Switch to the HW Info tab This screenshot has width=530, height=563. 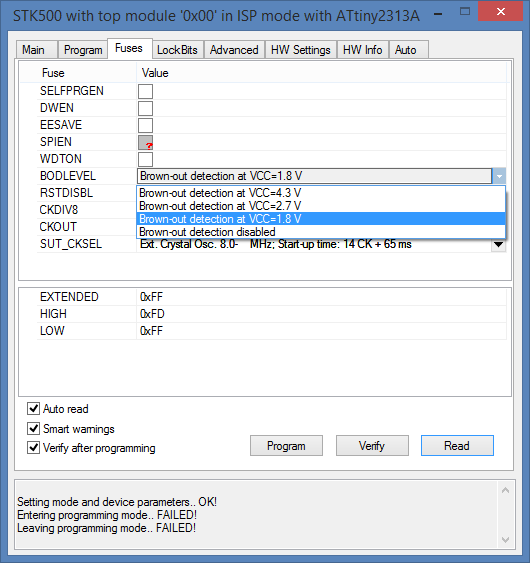click(362, 50)
